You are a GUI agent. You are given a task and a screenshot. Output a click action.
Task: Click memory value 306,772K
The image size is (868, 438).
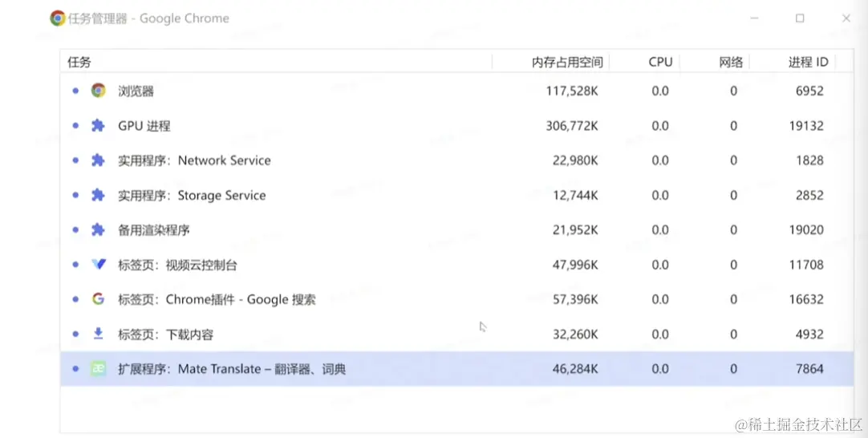pos(572,126)
